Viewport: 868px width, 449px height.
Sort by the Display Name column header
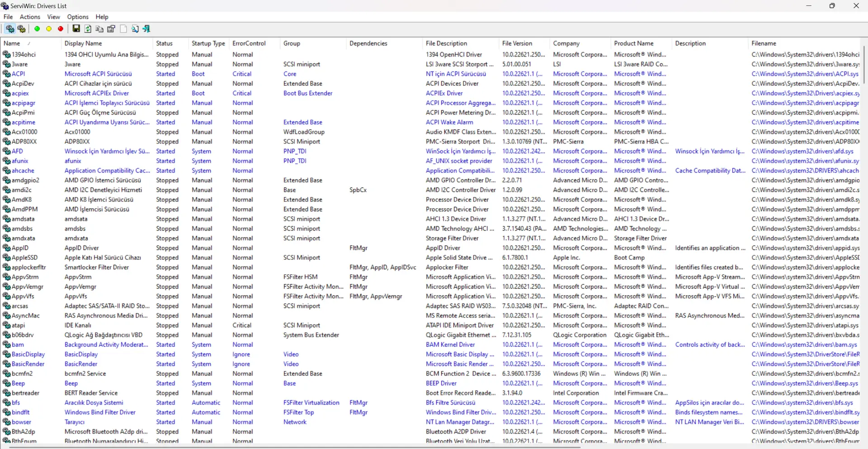(x=107, y=43)
